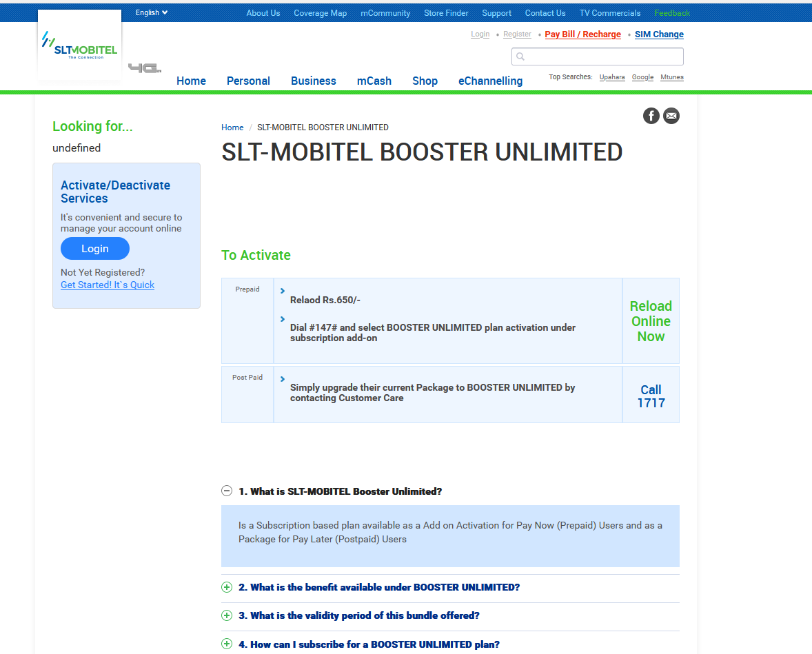Viewport: 812px width, 654px height.
Task: Click Upahara top search link
Action: pyautogui.click(x=611, y=77)
